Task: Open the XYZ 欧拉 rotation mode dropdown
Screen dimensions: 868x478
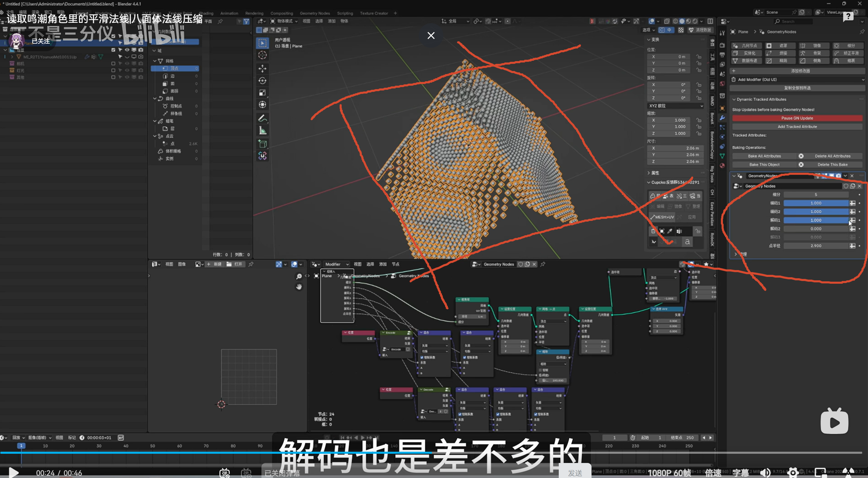Action: point(675,106)
